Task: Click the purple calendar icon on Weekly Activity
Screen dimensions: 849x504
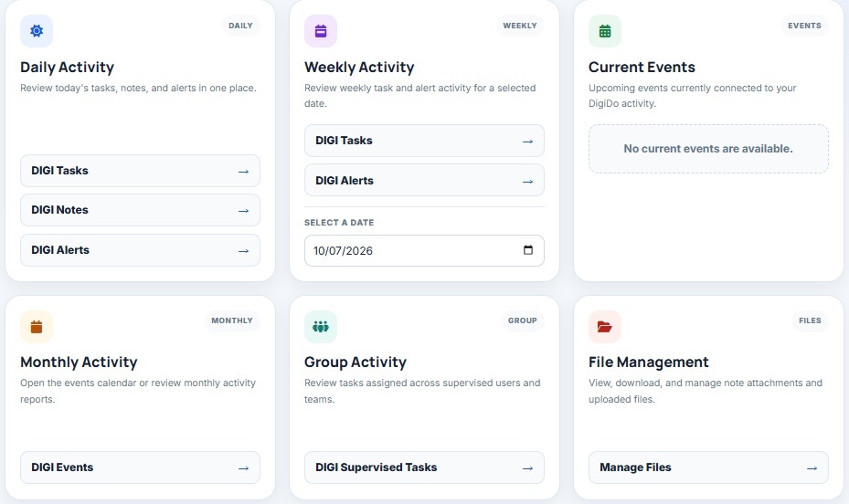Action: tap(321, 31)
